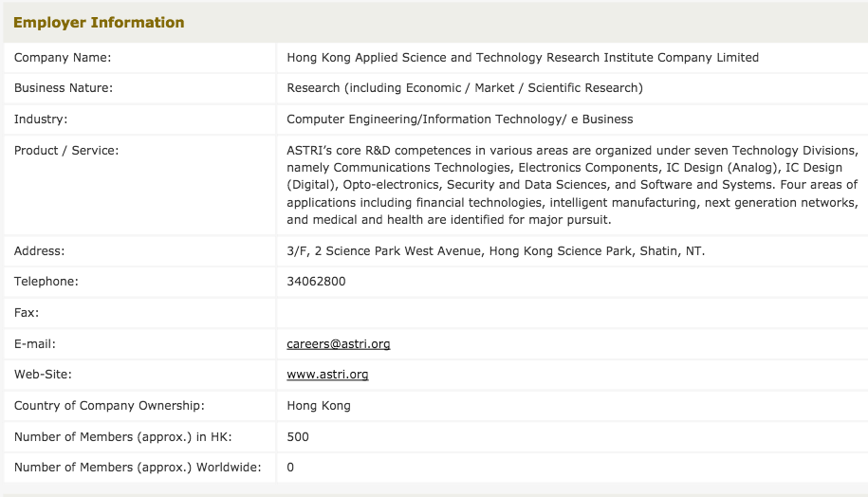Click the Telephone label
This screenshot has height=497, width=868.
tap(46, 282)
